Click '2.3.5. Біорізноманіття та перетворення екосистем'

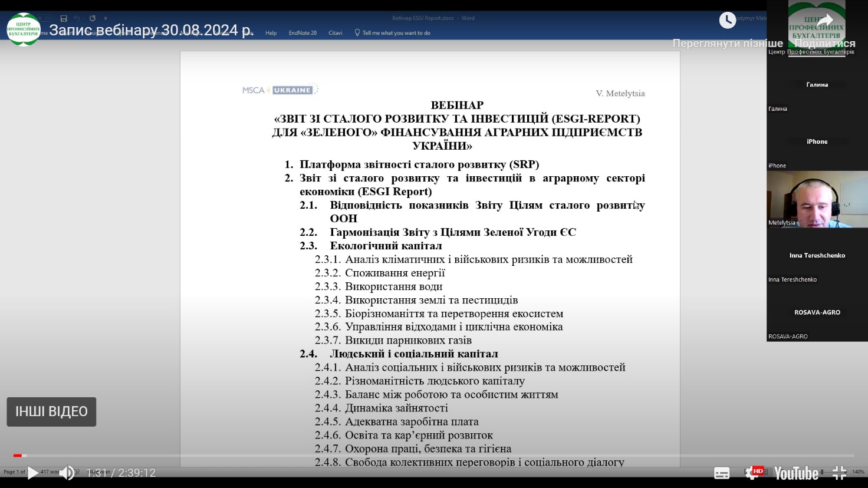439,314
